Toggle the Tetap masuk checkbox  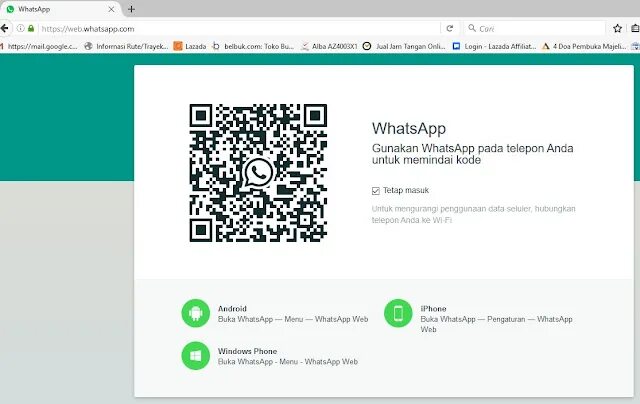376,191
